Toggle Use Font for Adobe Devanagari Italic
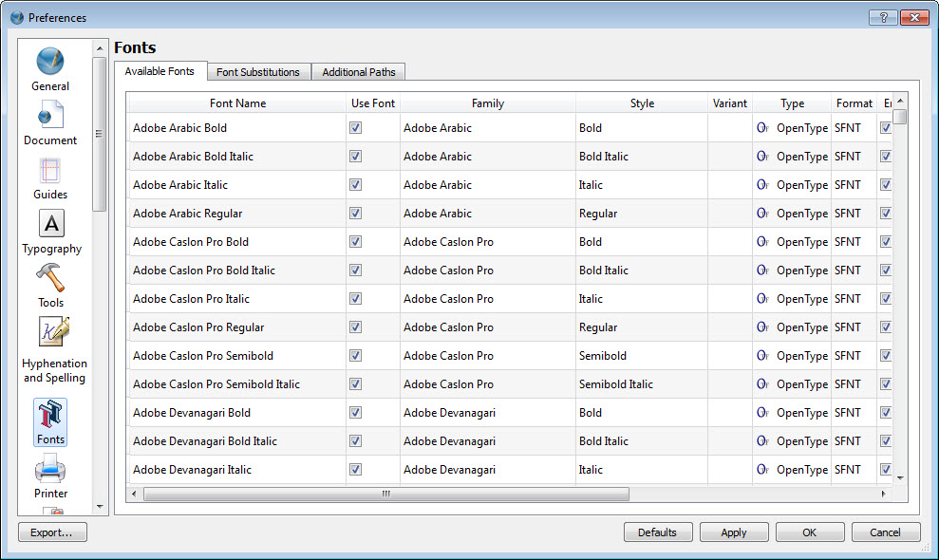The width and height of the screenshot is (939, 560). [356, 469]
